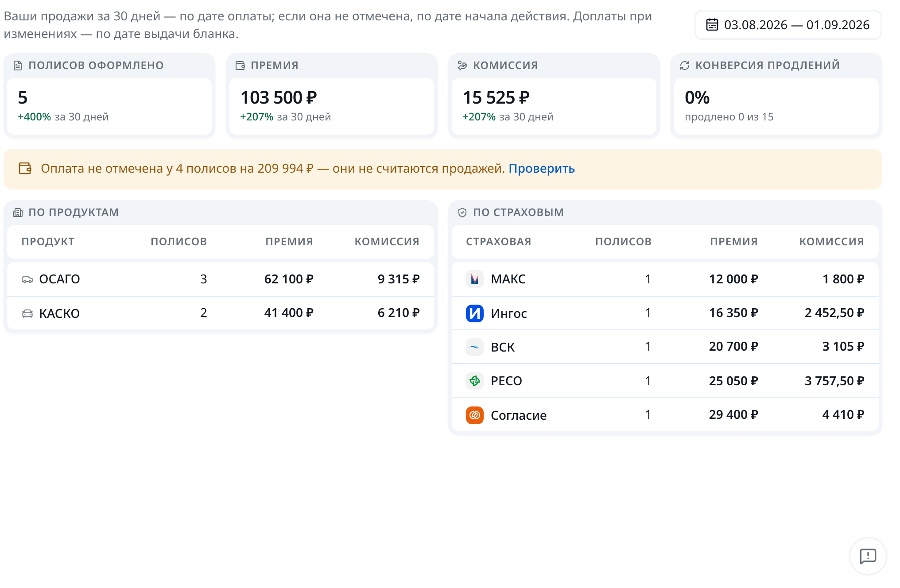The height and width of the screenshot is (588, 900).
Task: Click the ВСК insurer logo
Action: 474,347
